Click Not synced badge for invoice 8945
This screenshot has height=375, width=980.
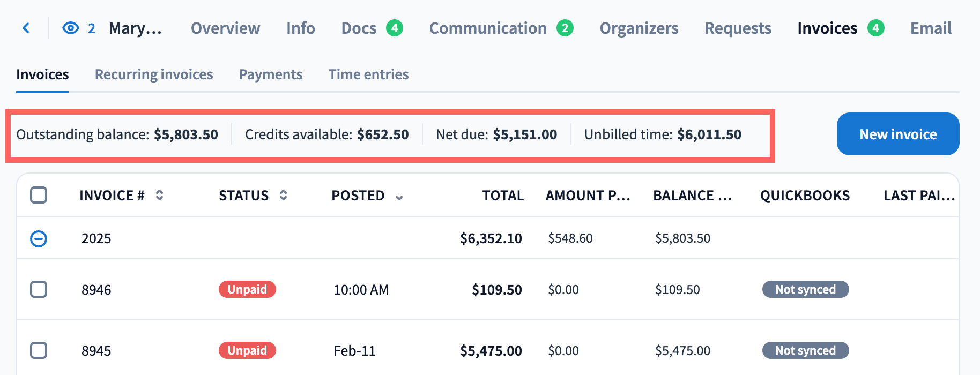pyautogui.click(x=805, y=350)
